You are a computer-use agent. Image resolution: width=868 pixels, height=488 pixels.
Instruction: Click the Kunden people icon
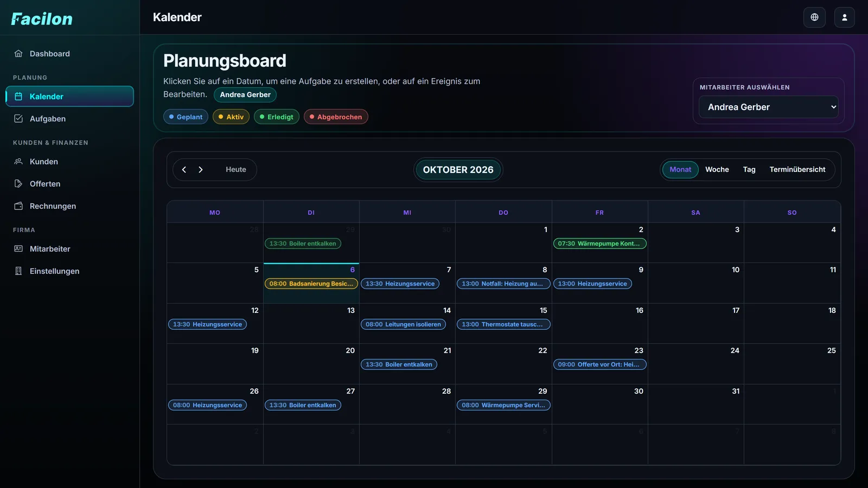point(18,162)
